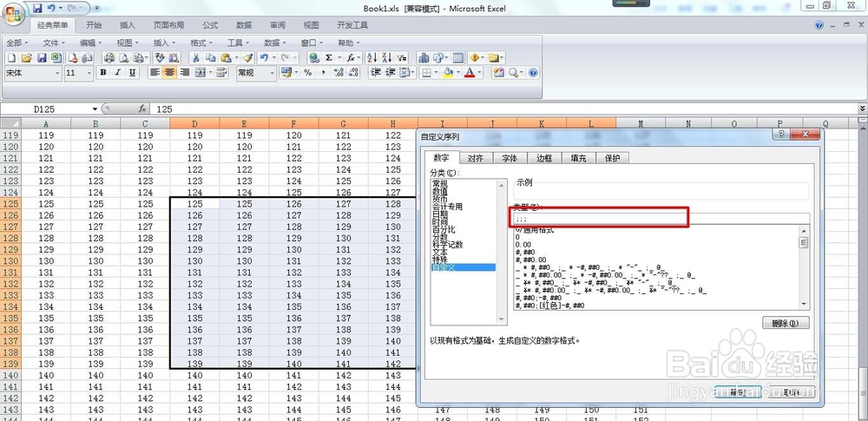Click the Save disk icon in classic toolbar
Viewport: 868px width, 421px height.
coord(42,57)
